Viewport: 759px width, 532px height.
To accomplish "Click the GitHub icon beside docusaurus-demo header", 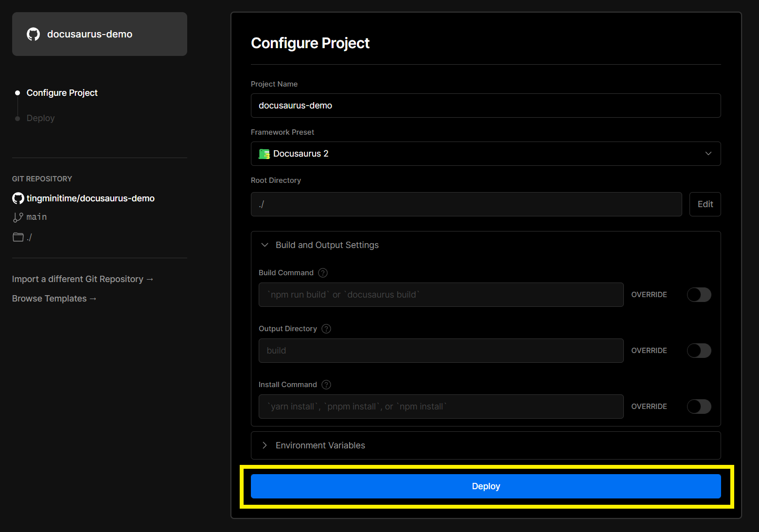I will click(x=33, y=34).
